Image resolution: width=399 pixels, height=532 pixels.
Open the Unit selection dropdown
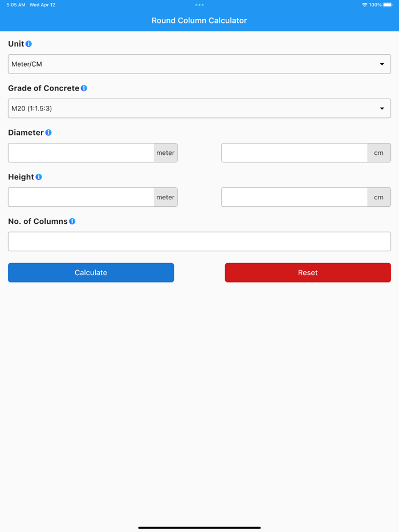pos(199,64)
